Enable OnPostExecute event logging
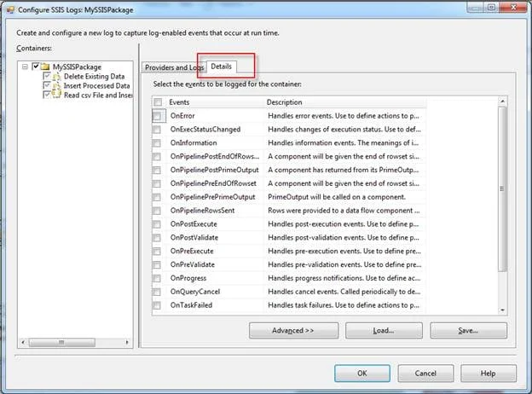 tap(157, 224)
